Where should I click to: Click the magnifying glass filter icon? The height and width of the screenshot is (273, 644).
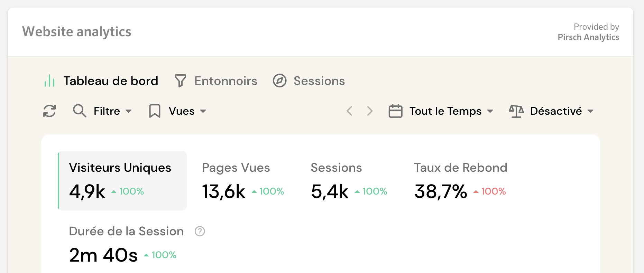point(80,111)
